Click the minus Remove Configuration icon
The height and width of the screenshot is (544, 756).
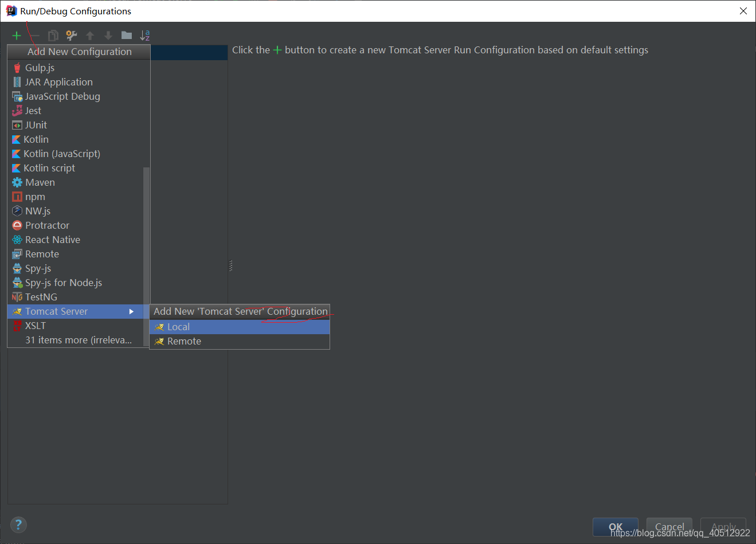coord(35,36)
